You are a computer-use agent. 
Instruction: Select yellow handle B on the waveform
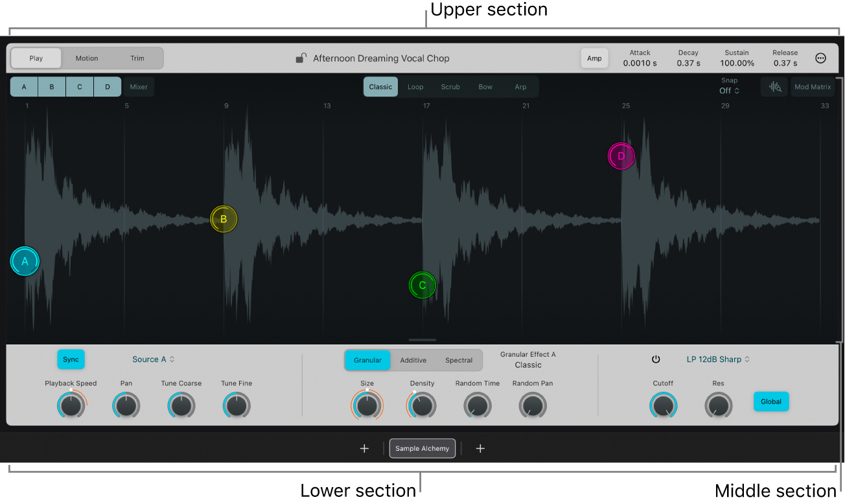tap(224, 218)
